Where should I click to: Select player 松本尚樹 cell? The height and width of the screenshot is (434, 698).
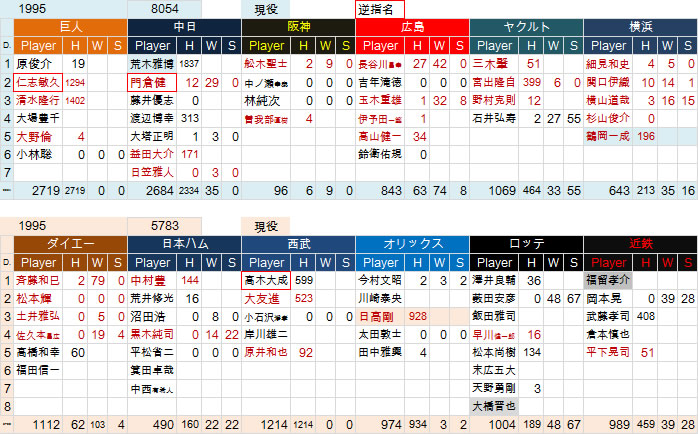(494, 353)
